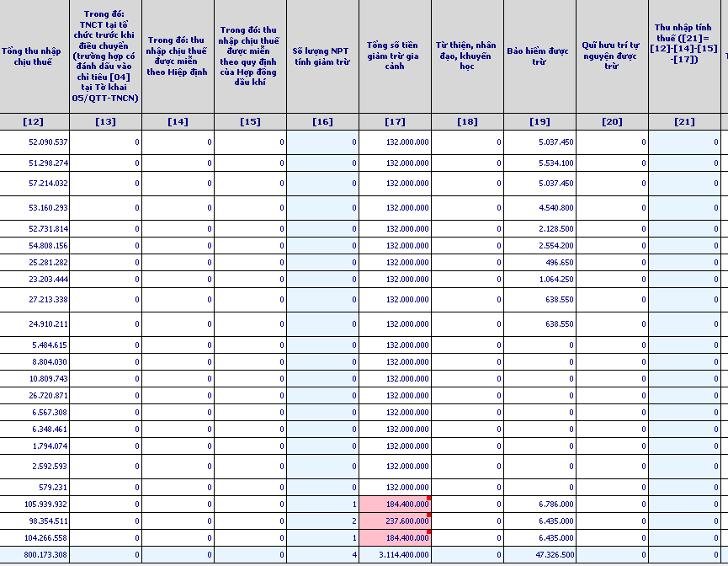Click the 'Từ thiện, nhân đạo, khuyến học' header

pos(467,56)
